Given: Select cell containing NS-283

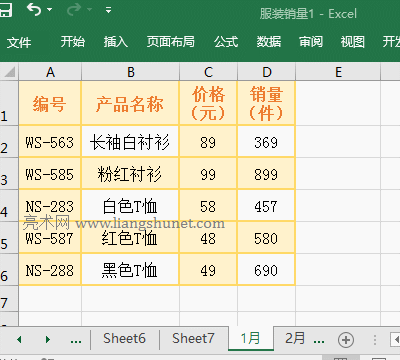Looking at the screenshot, I should click(x=50, y=206).
